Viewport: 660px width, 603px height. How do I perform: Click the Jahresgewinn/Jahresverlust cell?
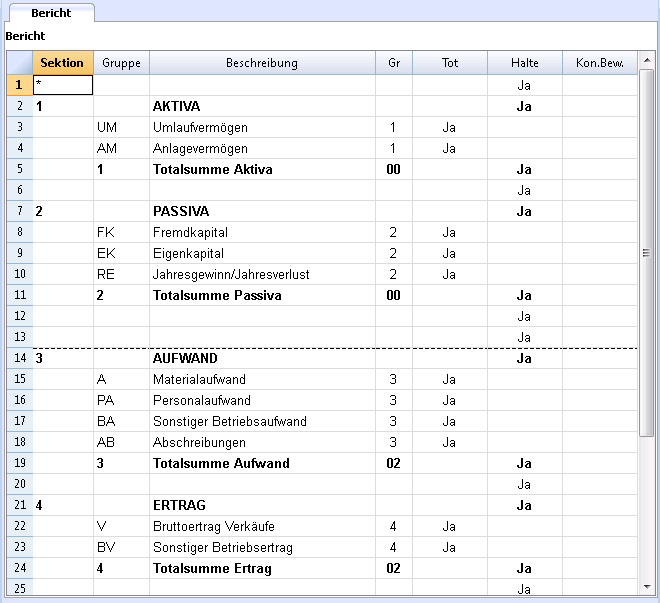coord(262,274)
